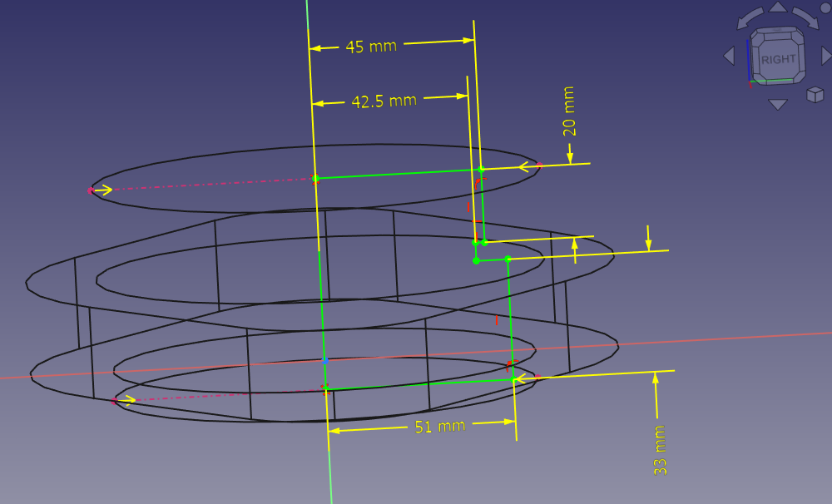Open the navigation cube mini-cube menu
Image resolution: width=832 pixels, height=504 pixels.
click(x=815, y=95)
